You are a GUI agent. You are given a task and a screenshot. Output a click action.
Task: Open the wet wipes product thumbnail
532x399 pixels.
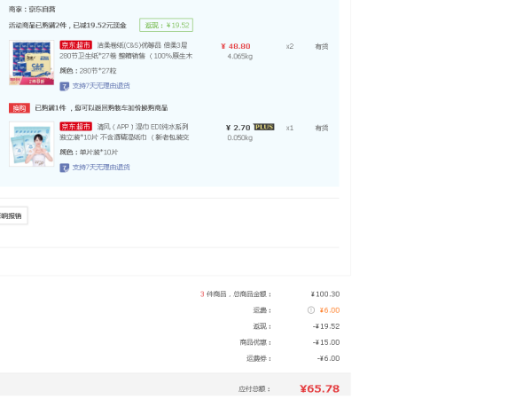pos(32,145)
